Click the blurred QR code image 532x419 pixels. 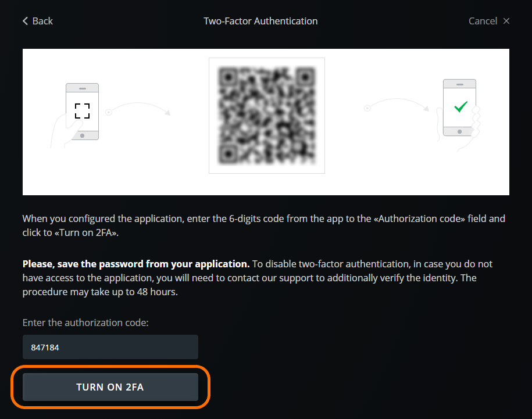pos(267,116)
